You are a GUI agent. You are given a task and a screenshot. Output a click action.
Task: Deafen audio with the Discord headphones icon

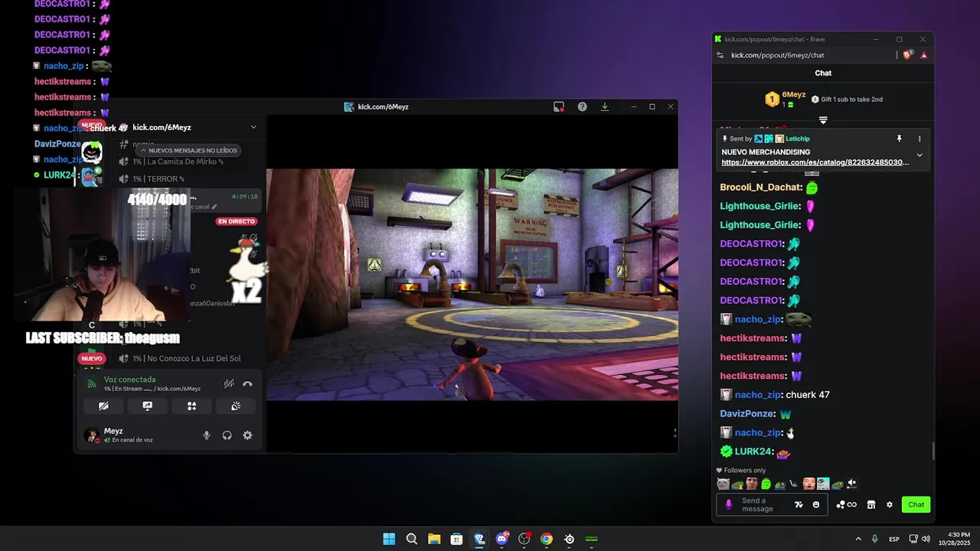(227, 435)
